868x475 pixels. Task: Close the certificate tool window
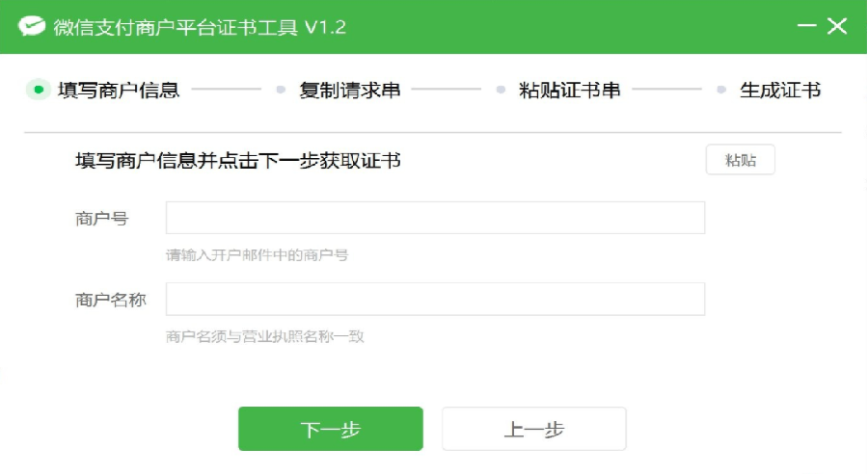(x=837, y=25)
